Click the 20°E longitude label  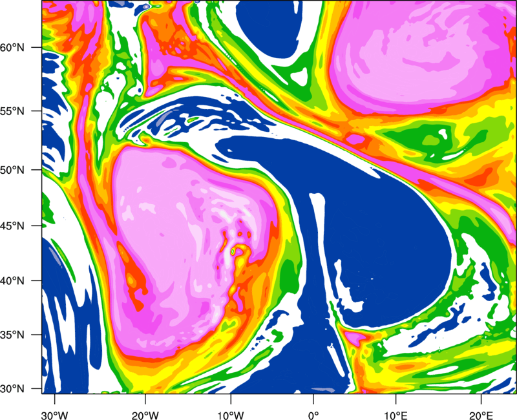click(481, 415)
